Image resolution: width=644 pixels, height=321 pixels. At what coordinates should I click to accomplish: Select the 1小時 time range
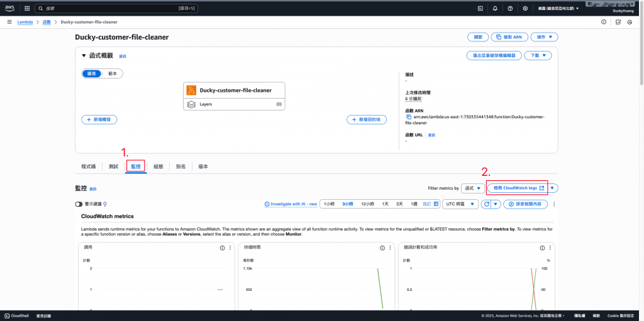point(329,204)
